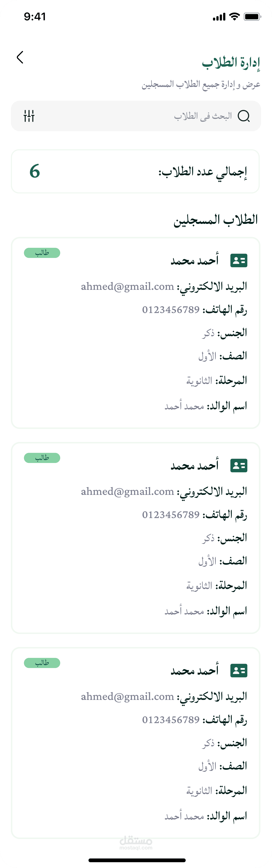Tap the second student's phone number
The width and height of the screenshot is (272, 868).
pos(171,515)
